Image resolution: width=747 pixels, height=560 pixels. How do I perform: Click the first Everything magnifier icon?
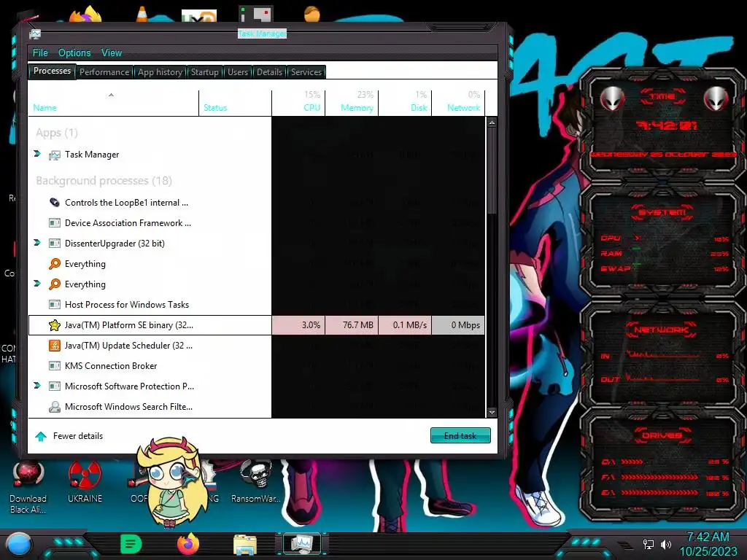pos(55,263)
